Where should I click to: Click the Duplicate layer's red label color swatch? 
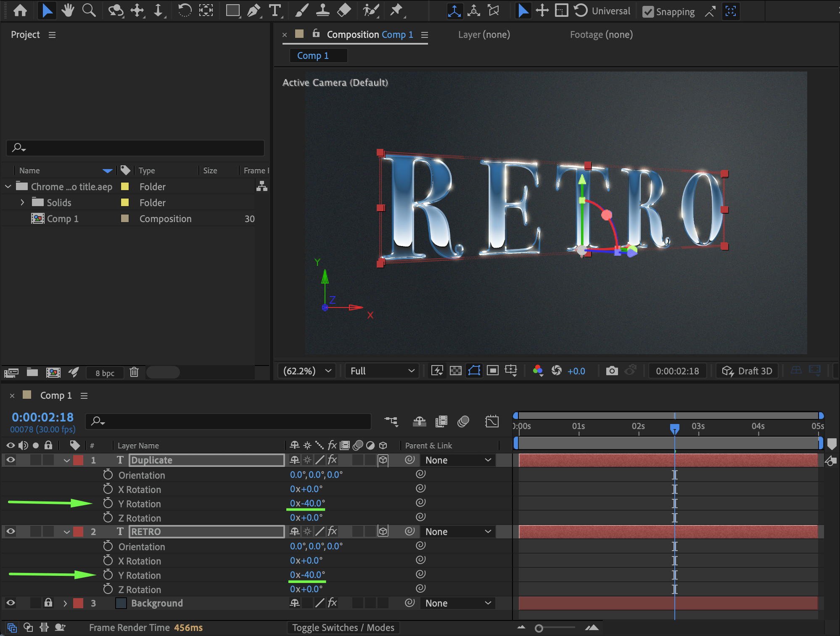(x=78, y=460)
